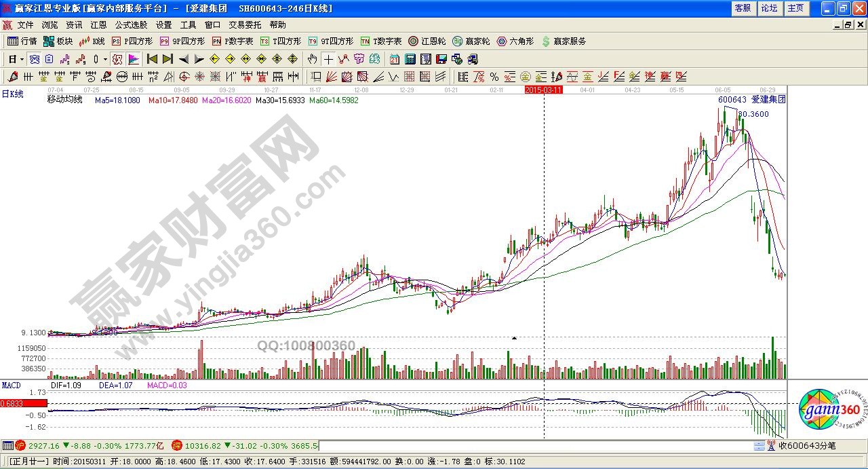The width and height of the screenshot is (868, 469).
Task: Jump to the first bar arrow icon
Action: tap(152, 59)
